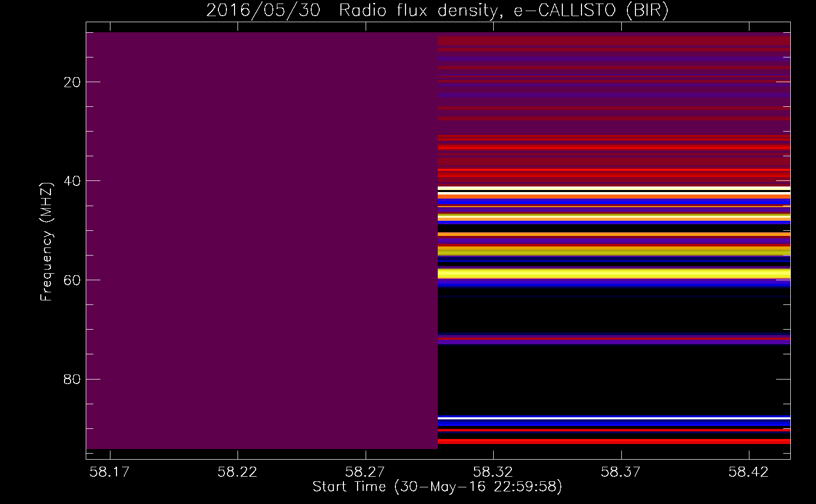This screenshot has height=504, width=816.
Task: Click the 58.32 time tick label
Action: tap(493, 472)
